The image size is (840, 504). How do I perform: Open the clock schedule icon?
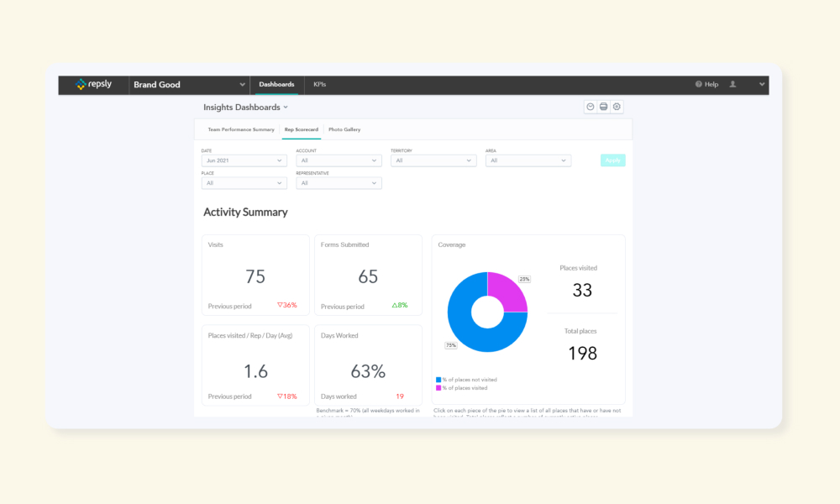pyautogui.click(x=590, y=107)
